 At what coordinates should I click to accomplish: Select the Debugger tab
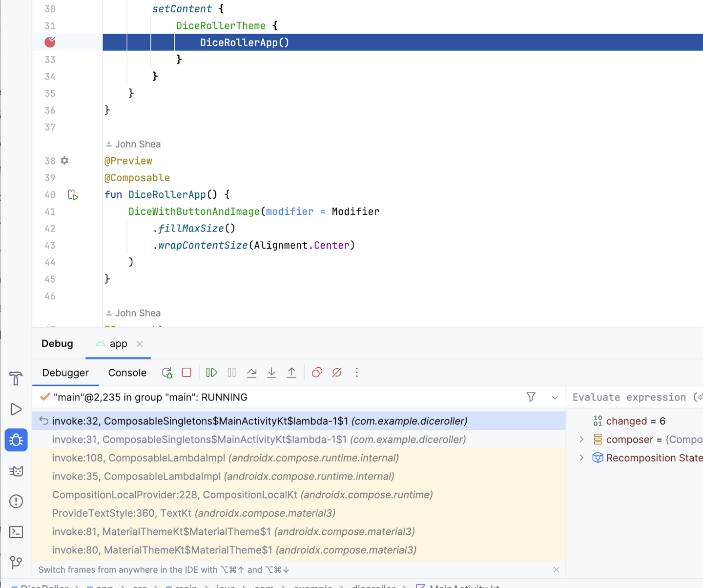click(65, 373)
